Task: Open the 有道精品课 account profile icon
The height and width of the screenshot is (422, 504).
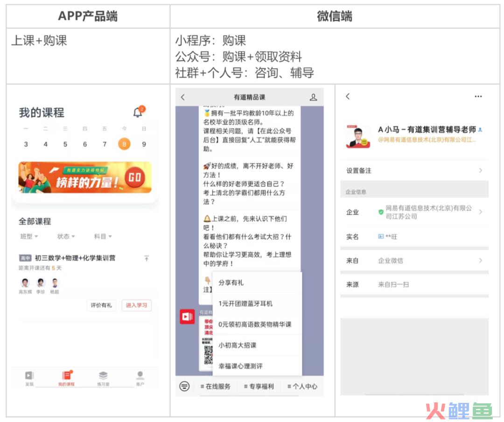Action: [314, 97]
